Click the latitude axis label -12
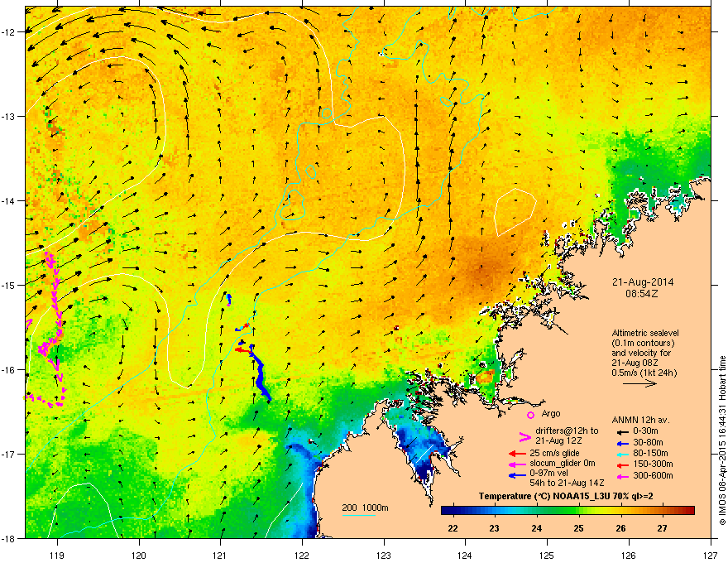 tap(9, 31)
